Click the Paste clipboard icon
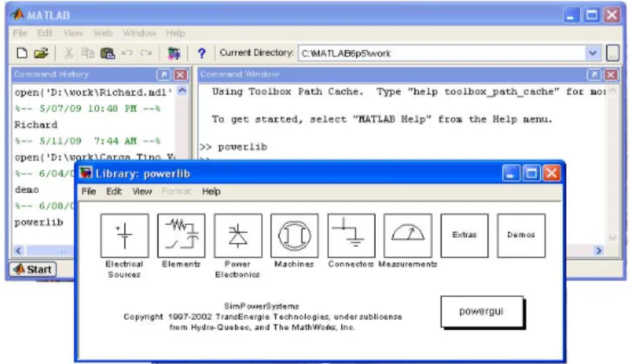630x364 pixels. (107, 53)
